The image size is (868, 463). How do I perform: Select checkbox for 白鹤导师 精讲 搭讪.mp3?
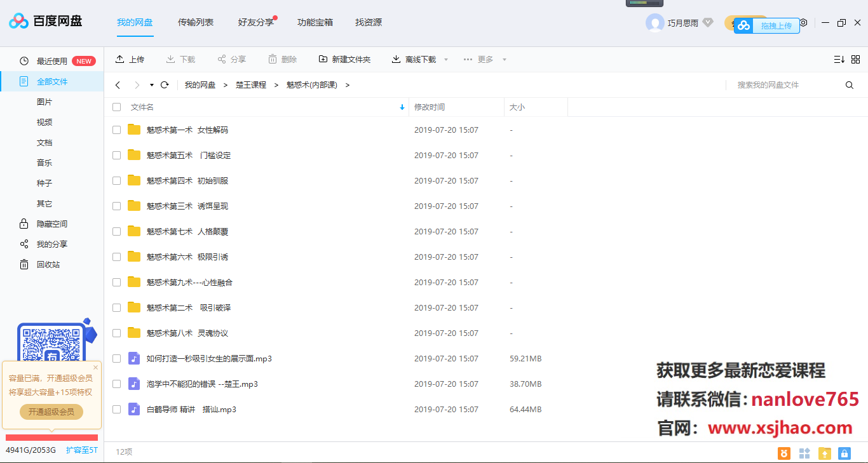[116, 409]
